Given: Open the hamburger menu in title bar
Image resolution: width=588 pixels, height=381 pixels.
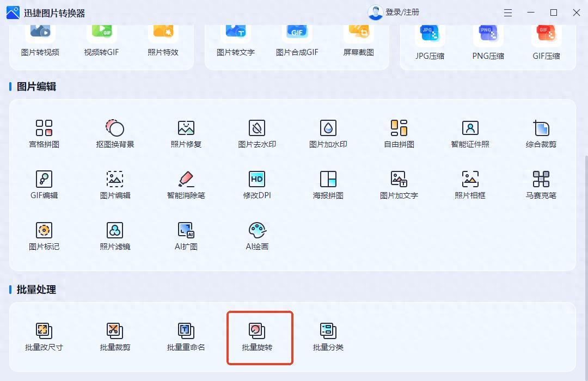Looking at the screenshot, I should pos(508,13).
